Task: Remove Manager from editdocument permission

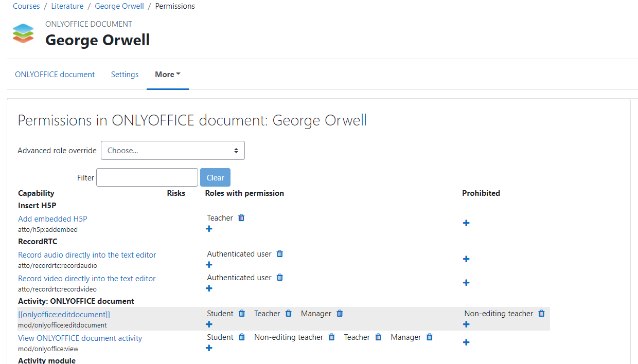Action: tap(340, 314)
